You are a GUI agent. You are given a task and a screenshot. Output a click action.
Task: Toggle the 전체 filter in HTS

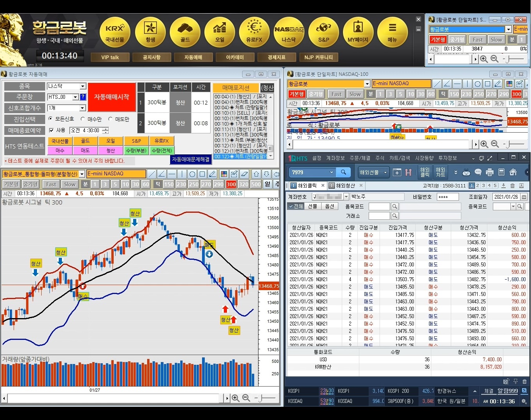pyautogui.click(x=296, y=206)
